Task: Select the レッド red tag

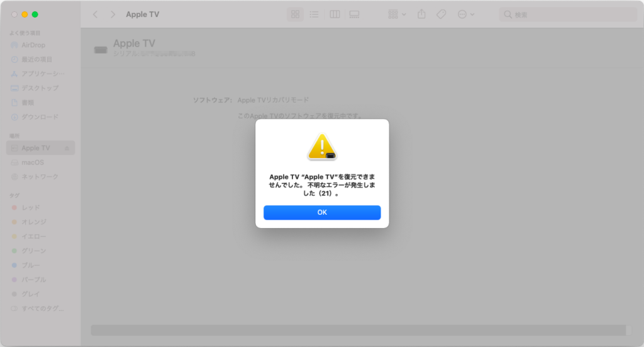Action: coord(30,207)
